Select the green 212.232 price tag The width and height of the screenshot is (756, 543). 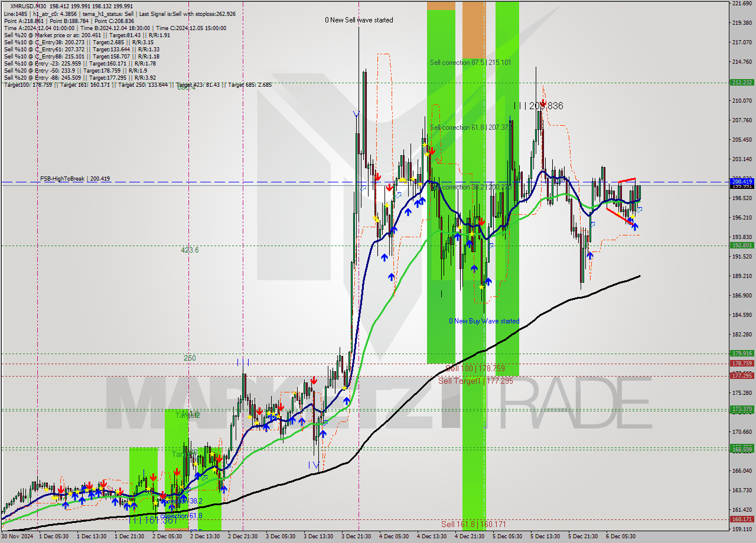coord(742,83)
